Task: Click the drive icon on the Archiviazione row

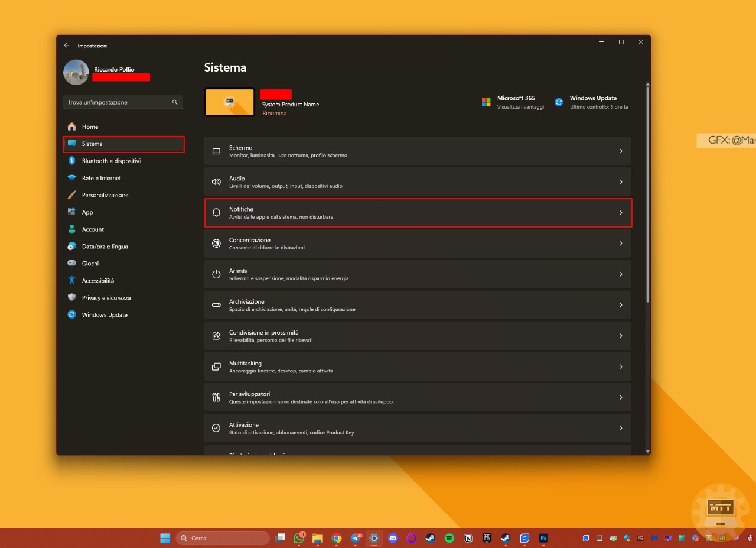Action: point(216,304)
